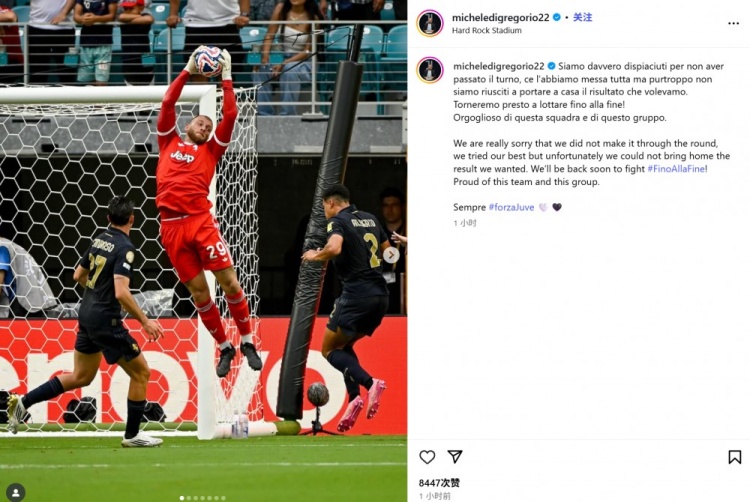Jump to the last carousel dot
The height and width of the screenshot is (502, 750).
tap(223, 498)
